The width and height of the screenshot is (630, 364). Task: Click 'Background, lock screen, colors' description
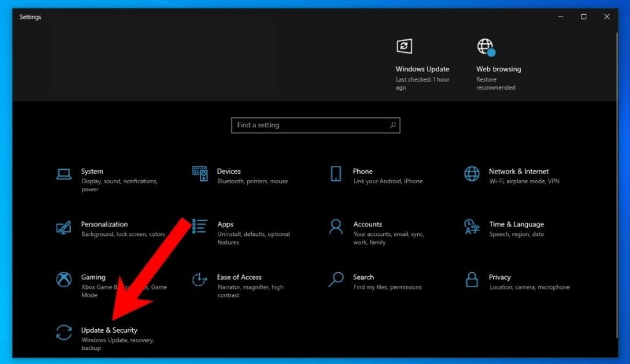coord(123,234)
